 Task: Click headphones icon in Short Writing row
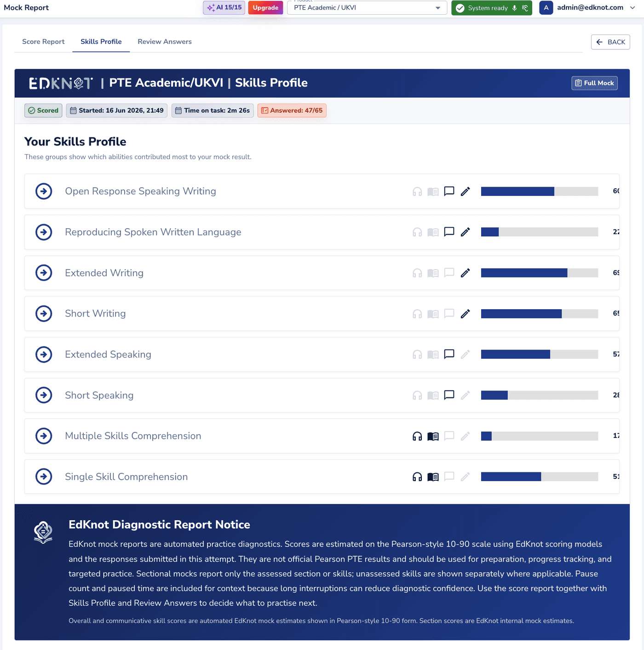(417, 314)
